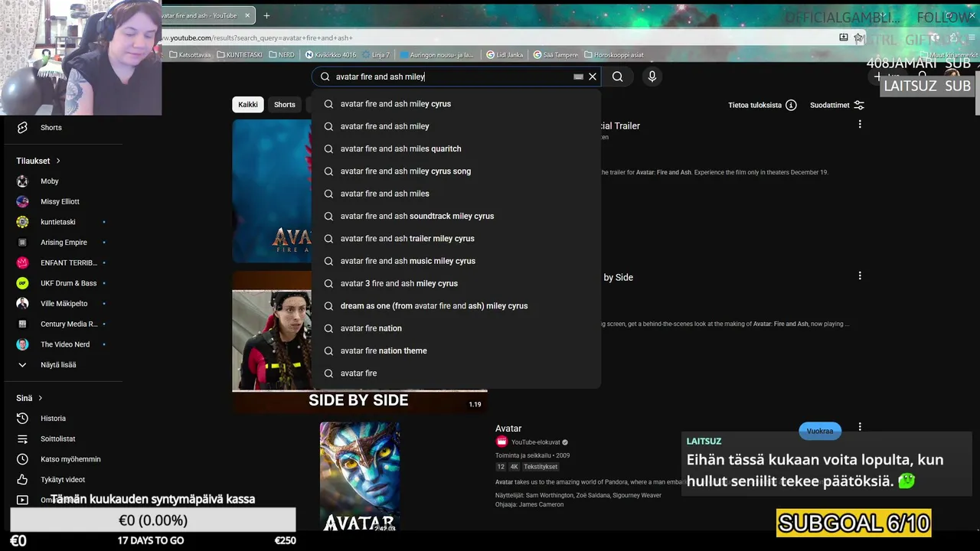Choose suggestion 'avatar fire and ash trailer miley cyrus'
Screen dimensions: 980x551
coord(456,239)
